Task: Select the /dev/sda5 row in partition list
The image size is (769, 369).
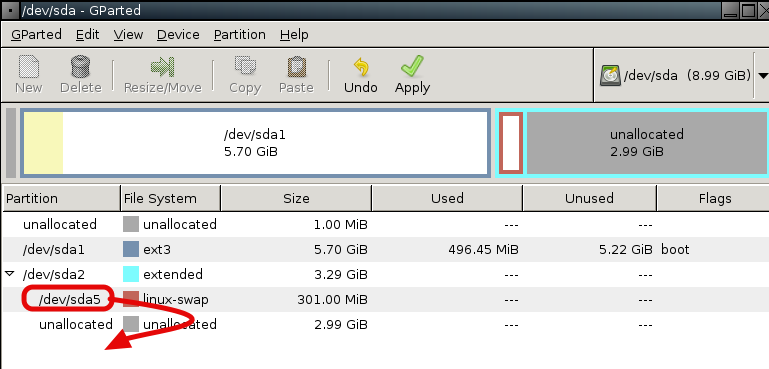Action: (384, 299)
